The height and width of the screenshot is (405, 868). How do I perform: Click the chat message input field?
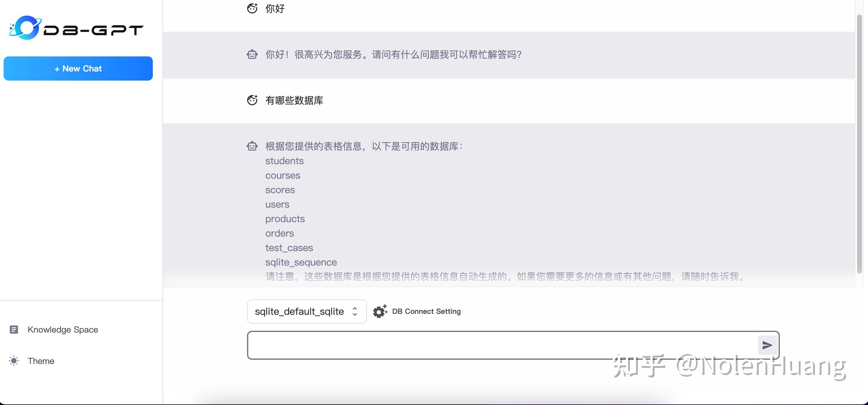coord(506,345)
